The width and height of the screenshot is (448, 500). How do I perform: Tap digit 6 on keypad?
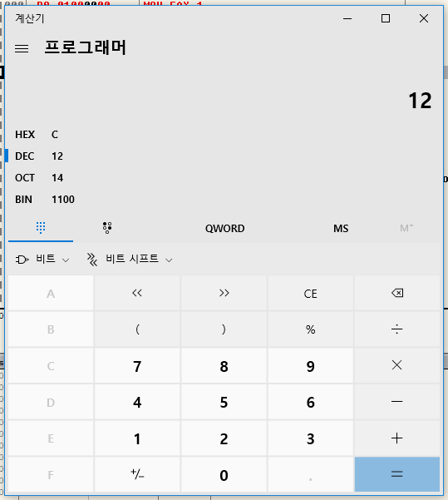point(311,402)
